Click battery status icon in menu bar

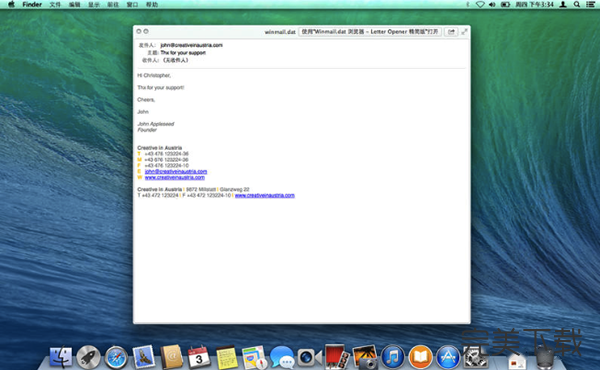tap(505, 5)
